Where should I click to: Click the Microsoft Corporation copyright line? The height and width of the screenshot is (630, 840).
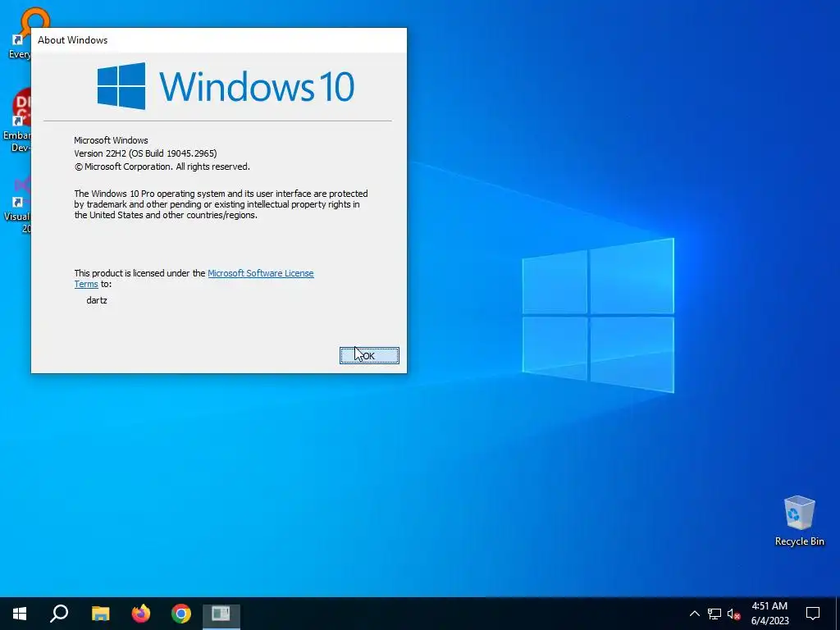coord(162,167)
